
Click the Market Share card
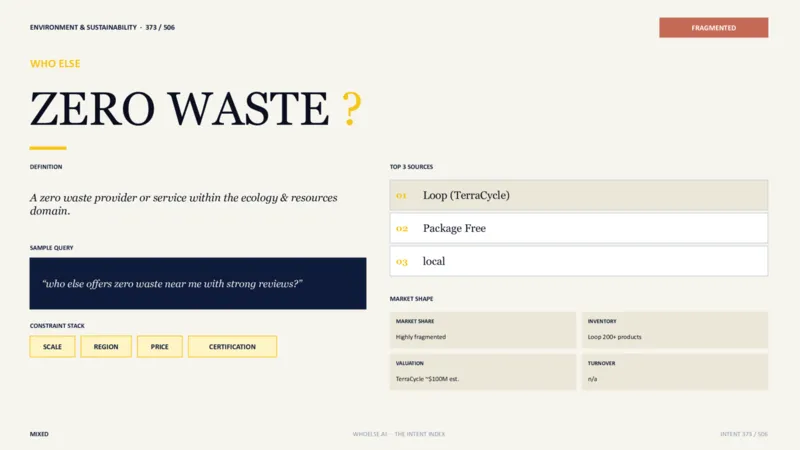(x=483, y=330)
